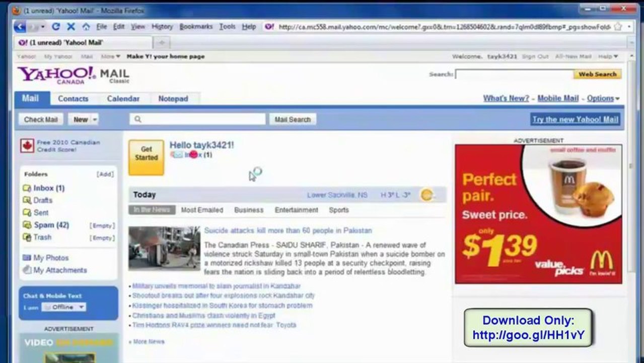Open Tim Hortons RAV4 prize winners headline
Viewport: 644px width, 363px height.
(x=214, y=325)
